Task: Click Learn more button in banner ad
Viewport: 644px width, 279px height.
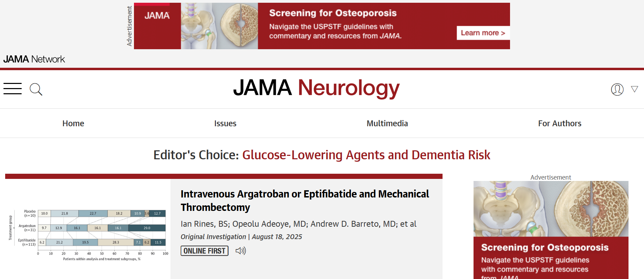Action: pyautogui.click(x=483, y=33)
